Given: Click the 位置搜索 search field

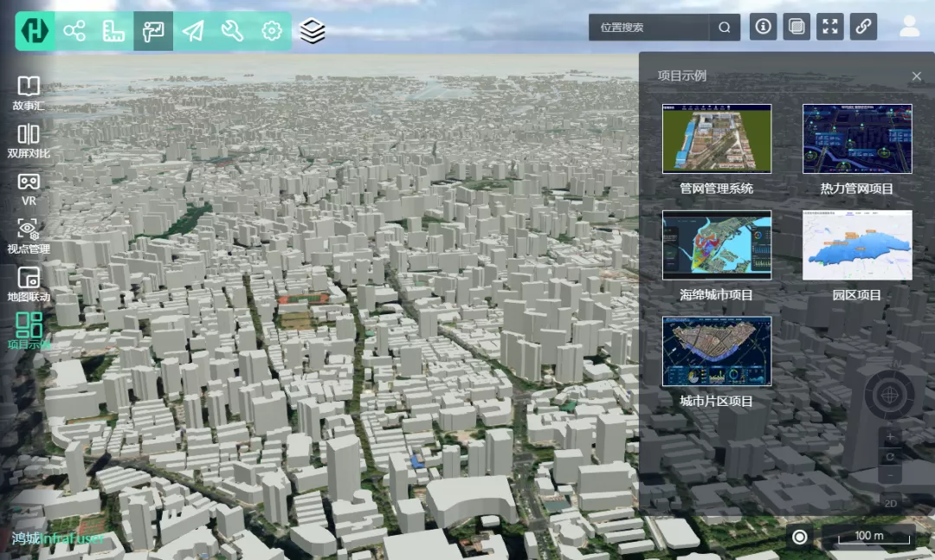Looking at the screenshot, I should click(x=648, y=28).
